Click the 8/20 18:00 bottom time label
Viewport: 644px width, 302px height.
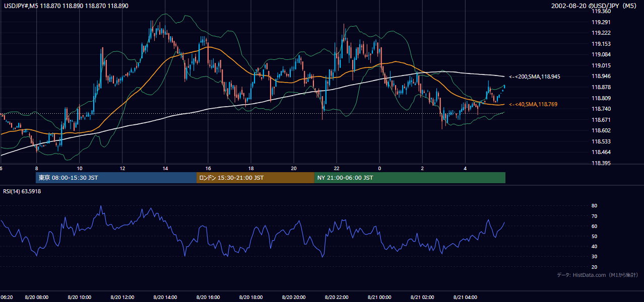251,297
